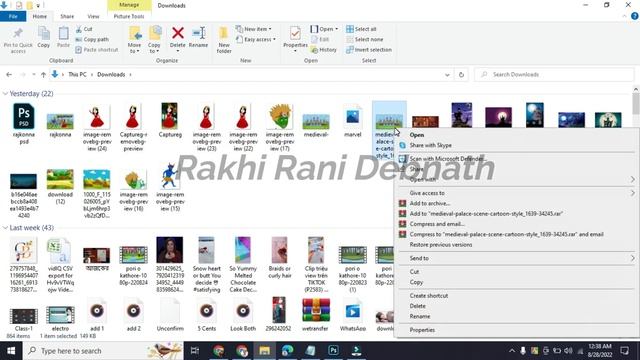Screen dimensions: 640x360
Task: Click the Copy ribbon button
Action: pyautogui.click(x=44, y=38)
